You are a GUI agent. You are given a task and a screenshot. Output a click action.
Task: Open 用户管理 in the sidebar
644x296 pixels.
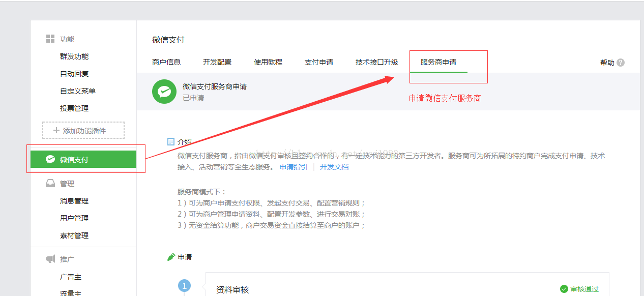tap(74, 218)
